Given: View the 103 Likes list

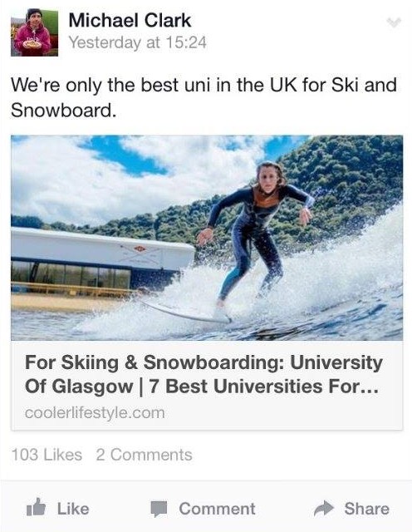Looking at the screenshot, I should tap(47, 455).
